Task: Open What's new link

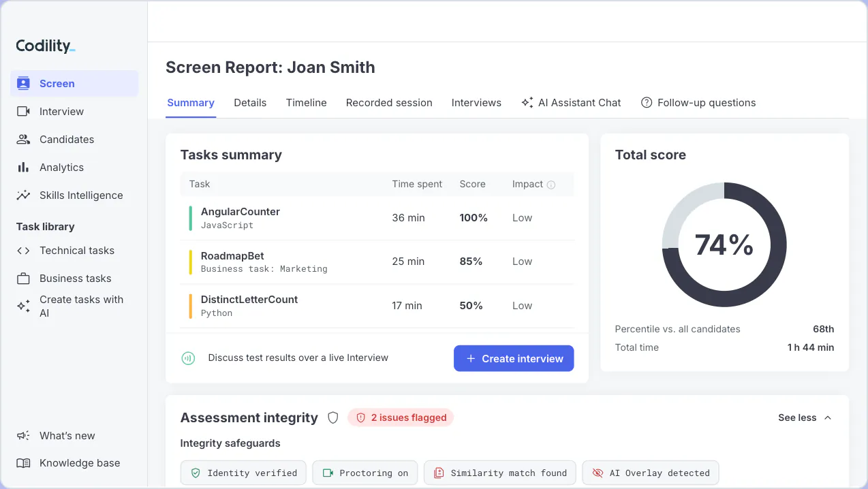Action: click(x=67, y=436)
